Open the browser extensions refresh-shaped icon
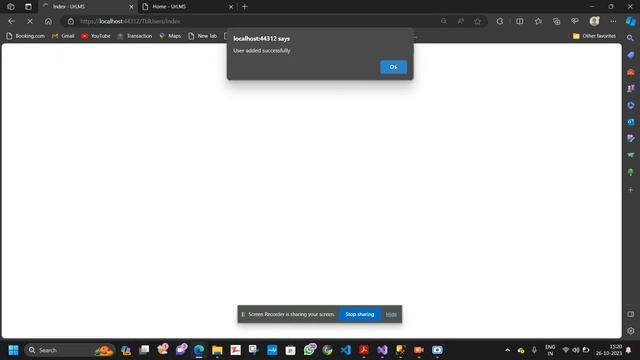This screenshot has width=640, height=360. 500,21
